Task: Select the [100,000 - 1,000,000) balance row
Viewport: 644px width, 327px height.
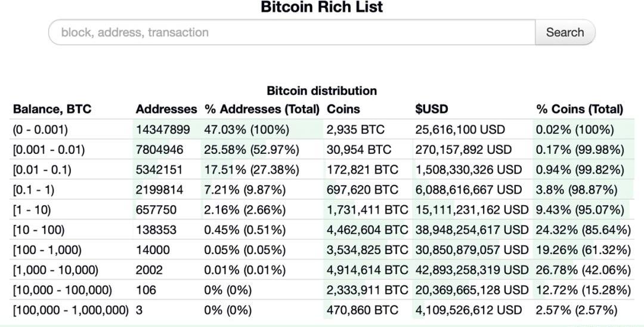Action: (322, 310)
